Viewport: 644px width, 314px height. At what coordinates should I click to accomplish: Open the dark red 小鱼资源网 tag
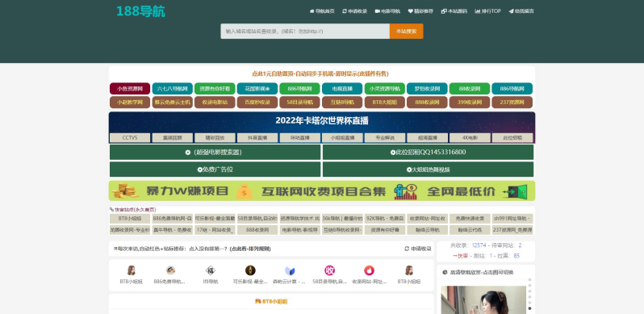(x=130, y=89)
